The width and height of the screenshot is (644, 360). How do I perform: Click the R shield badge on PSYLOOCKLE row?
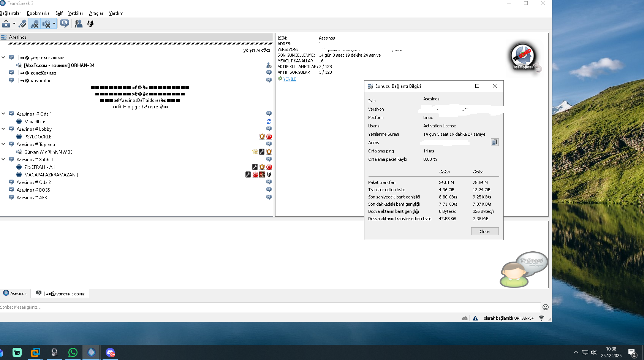click(262, 137)
